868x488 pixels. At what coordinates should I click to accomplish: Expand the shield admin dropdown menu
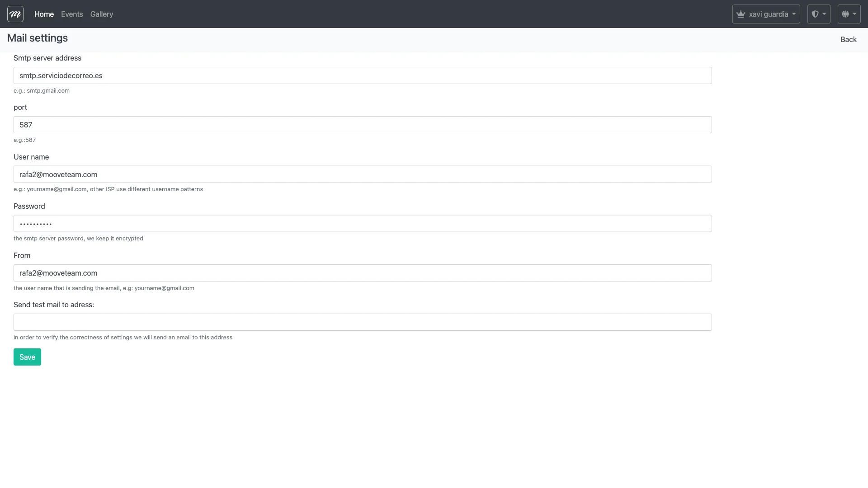(x=819, y=14)
